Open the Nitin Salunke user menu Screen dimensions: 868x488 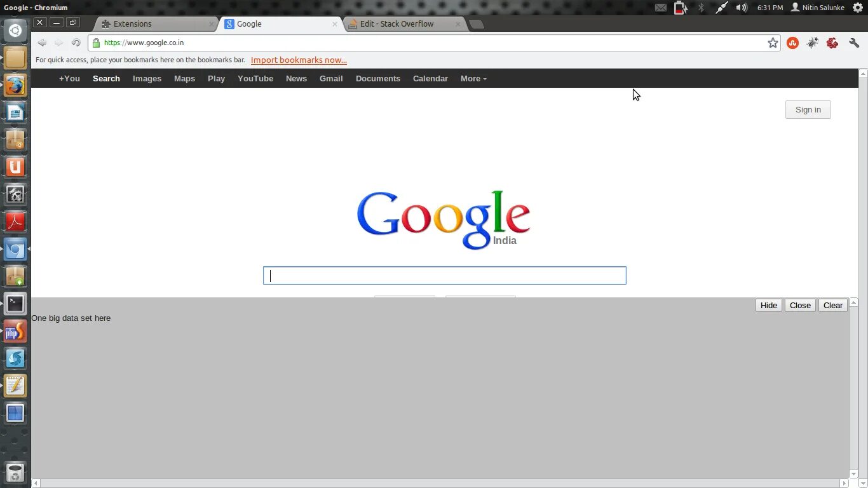point(817,8)
